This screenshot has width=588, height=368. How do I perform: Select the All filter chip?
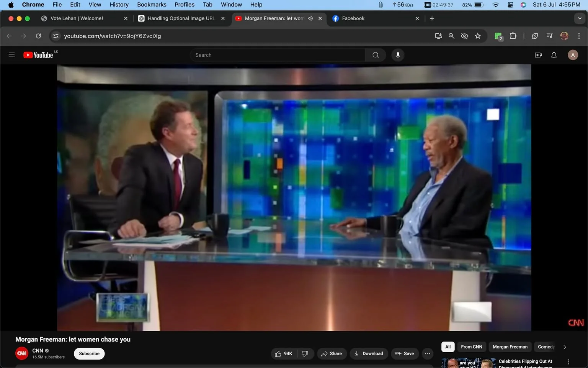click(448, 347)
